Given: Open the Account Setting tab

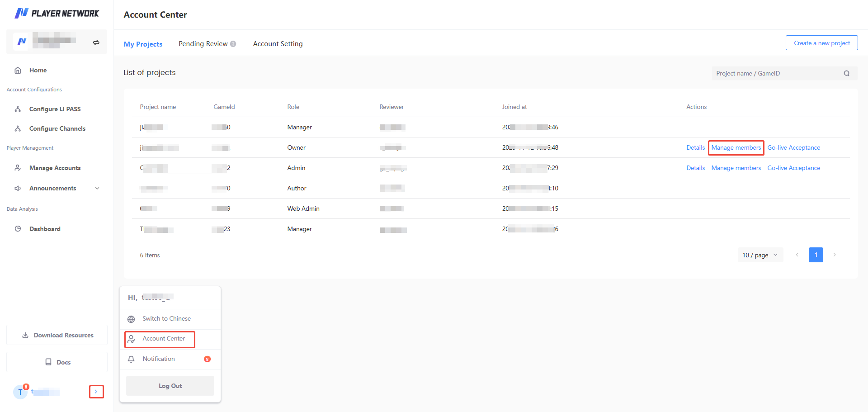Looking at the screenshot, I should click(278, 44).
